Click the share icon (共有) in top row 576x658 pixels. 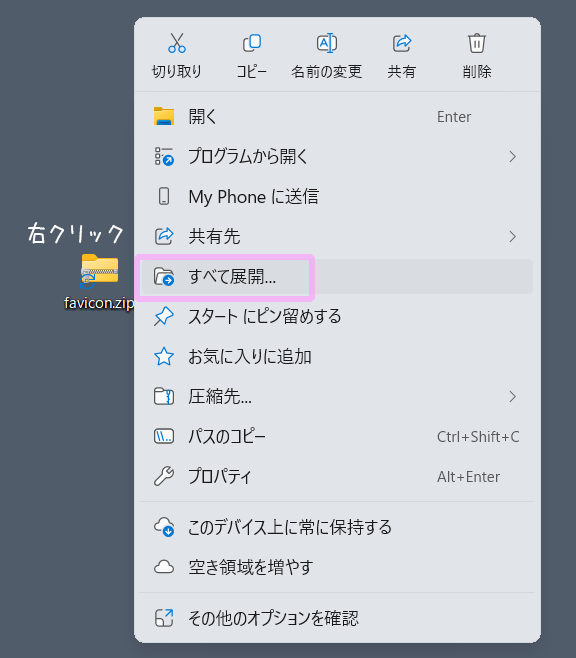pyautogui.click(x=402, y=43)
